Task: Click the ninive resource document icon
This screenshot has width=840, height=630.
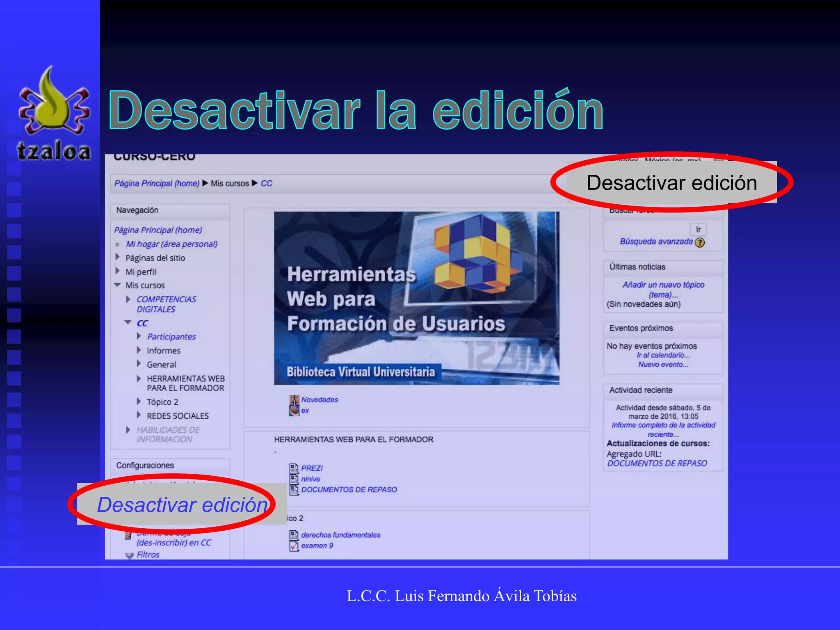Action: (294, 479)
